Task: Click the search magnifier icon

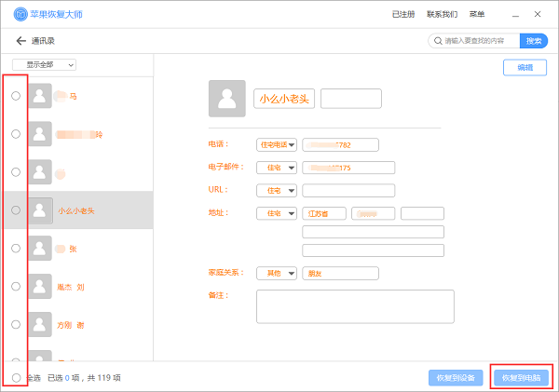Action: coord(436,41)
